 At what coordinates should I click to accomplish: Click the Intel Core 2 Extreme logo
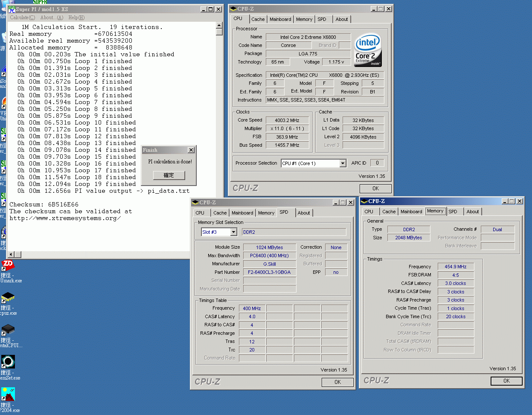368,49
